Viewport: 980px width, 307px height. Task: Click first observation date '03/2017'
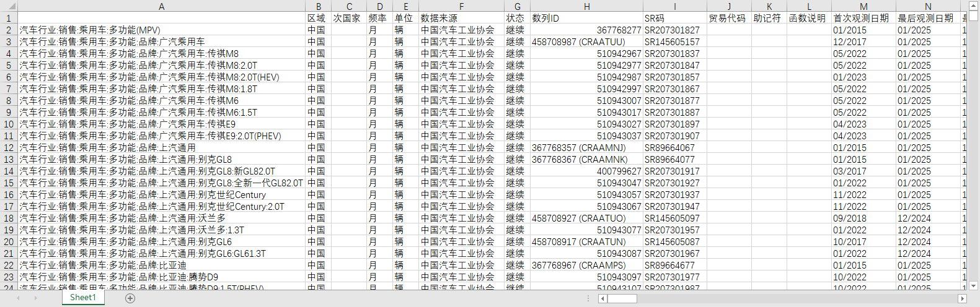point(863,171)
